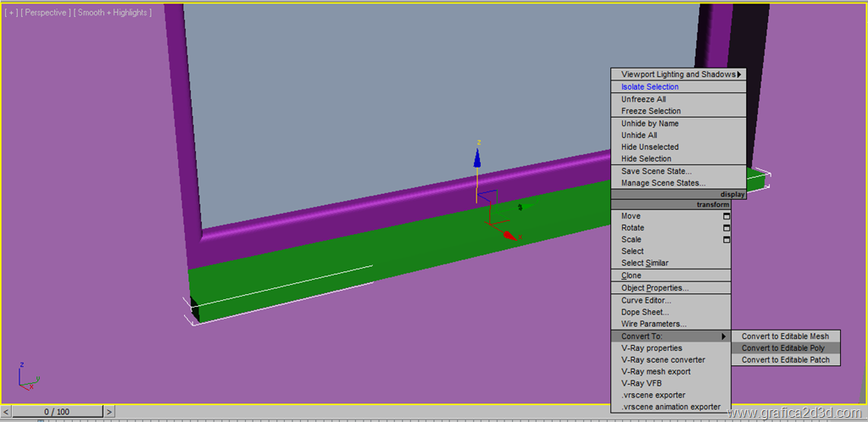The width and height of the screenshot is (868, 422).
Task: Click the red X-axis gizmo arrow
Action: point(509,235)
